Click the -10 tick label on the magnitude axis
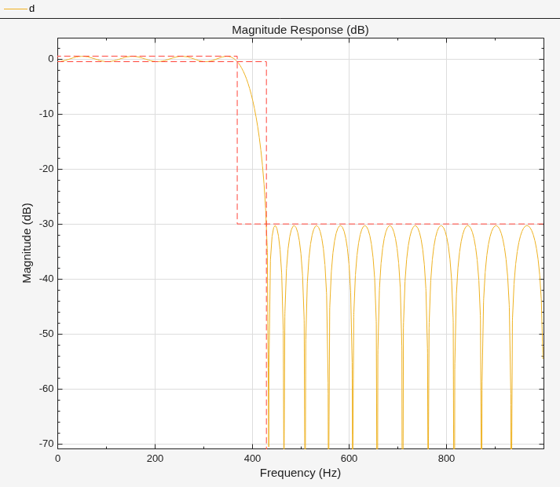Image resolution: width=560 pixels, height=487 pixels. pos(46,114)
